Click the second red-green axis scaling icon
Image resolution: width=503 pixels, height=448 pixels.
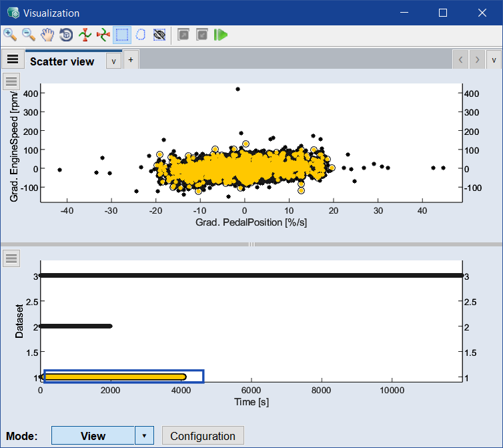pyautogui.click(x=103, y=35)
